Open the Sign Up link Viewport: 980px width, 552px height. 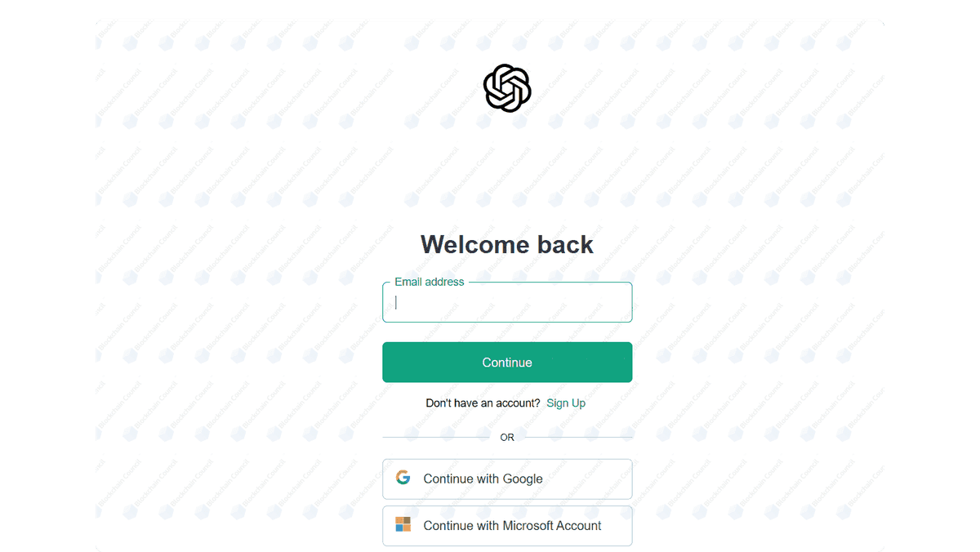(x=566, y=403)
